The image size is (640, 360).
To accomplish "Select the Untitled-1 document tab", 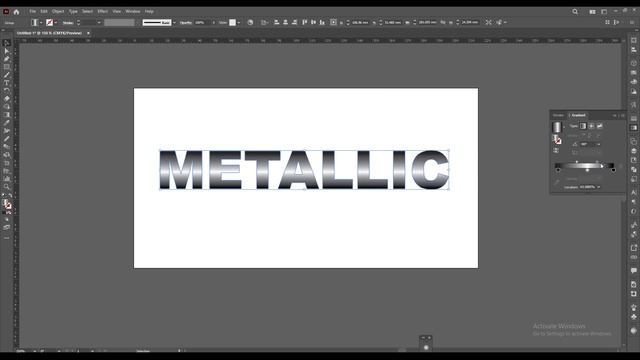I will (49, 33).
